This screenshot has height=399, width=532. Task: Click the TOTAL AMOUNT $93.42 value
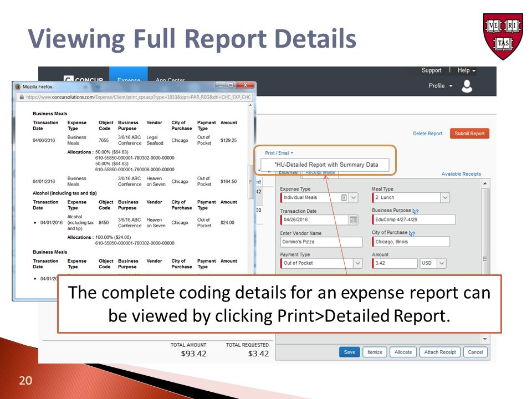[193, 354]
